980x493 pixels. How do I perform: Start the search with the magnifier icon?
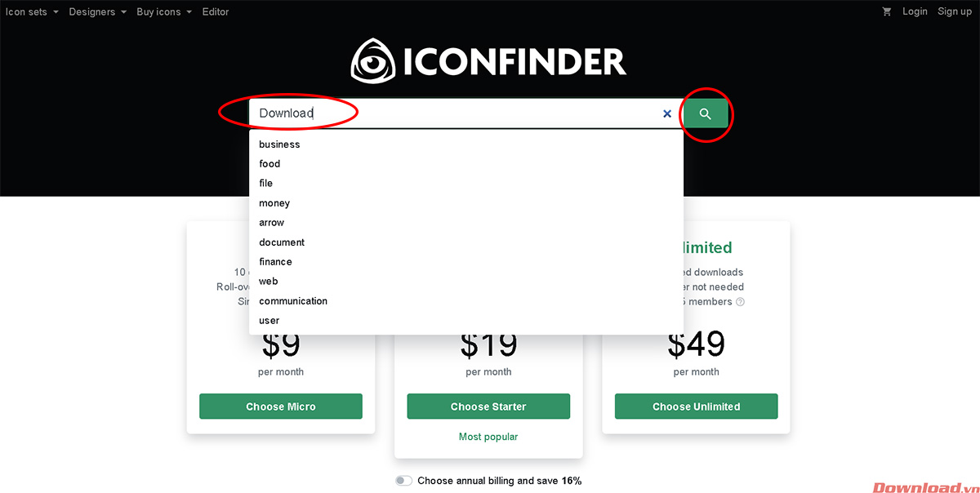pyautogui.click(x=705, y=113)
